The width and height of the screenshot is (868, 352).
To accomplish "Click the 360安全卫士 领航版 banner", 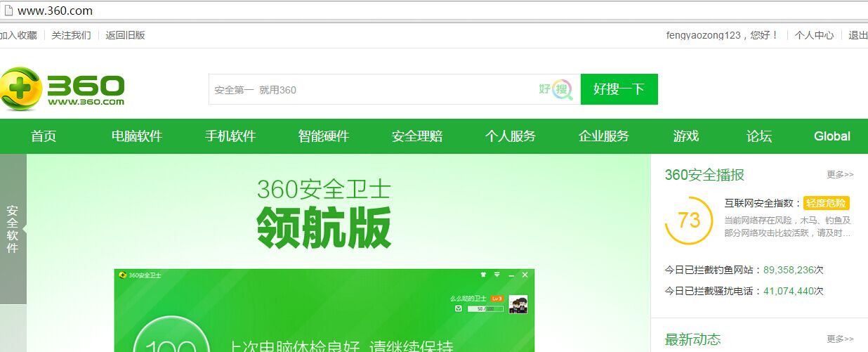I will (x=324, y=253).
